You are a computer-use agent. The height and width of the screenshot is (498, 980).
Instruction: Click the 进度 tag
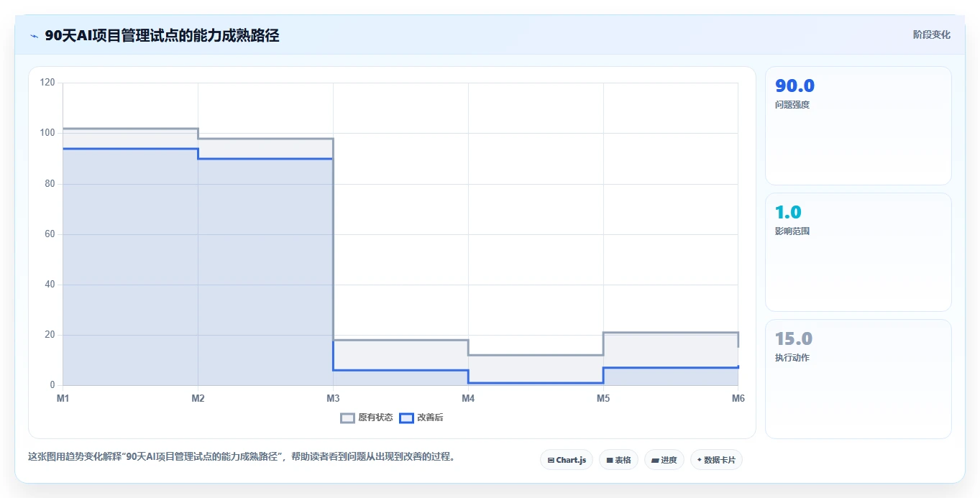tap(664, 460)
